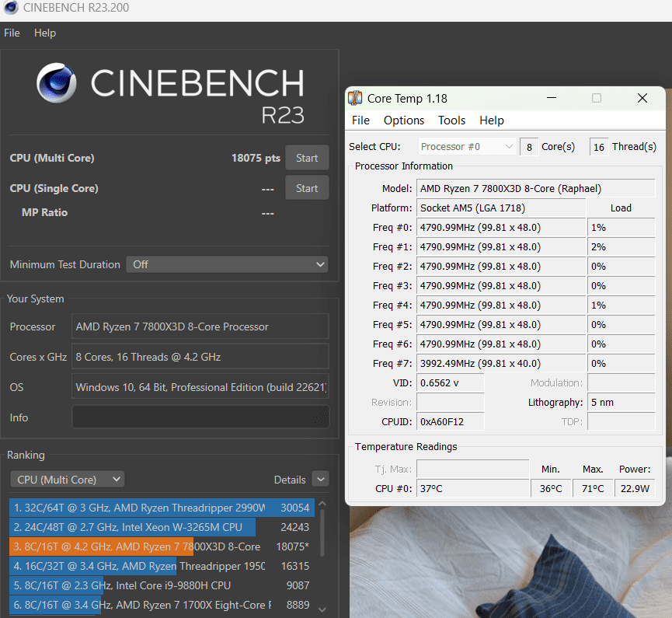
Task: Start the CPU Single Core test
Action: [307, 188]
